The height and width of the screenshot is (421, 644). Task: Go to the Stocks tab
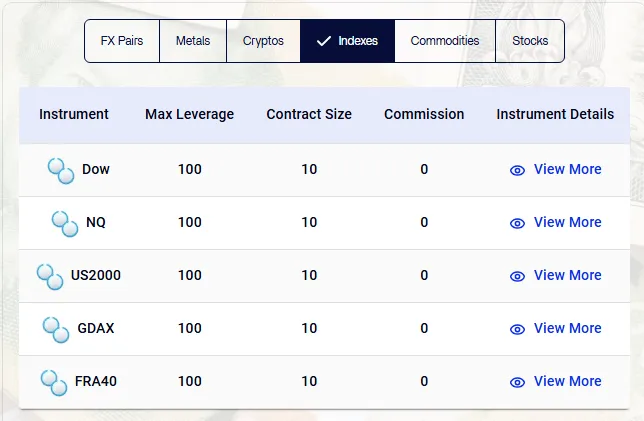click(530, 41)
